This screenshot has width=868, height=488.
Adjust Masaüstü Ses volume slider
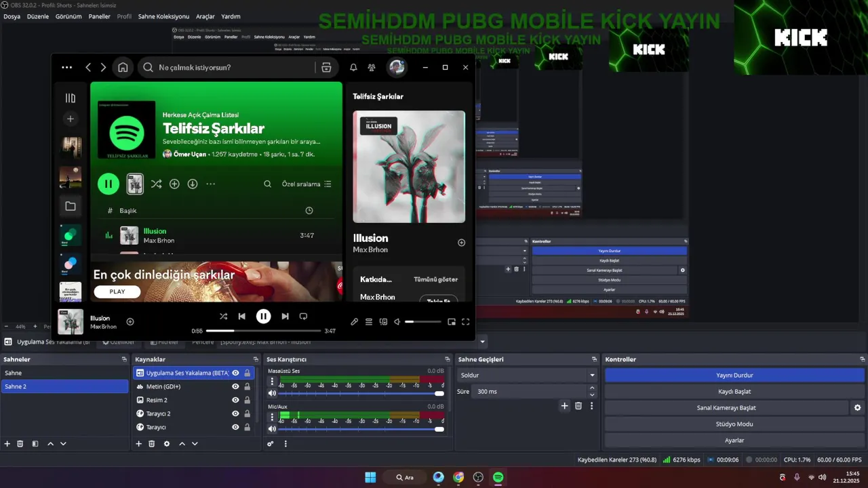click(361, 393)
